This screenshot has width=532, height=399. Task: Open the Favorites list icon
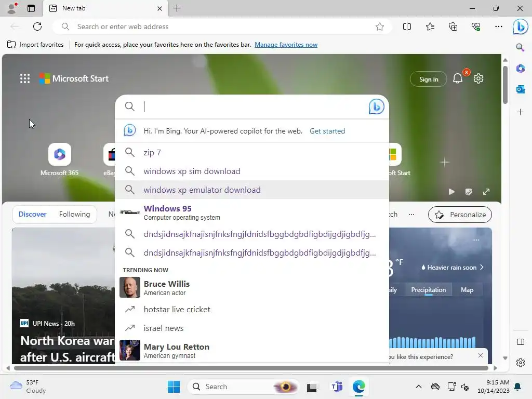click(430, 26)
